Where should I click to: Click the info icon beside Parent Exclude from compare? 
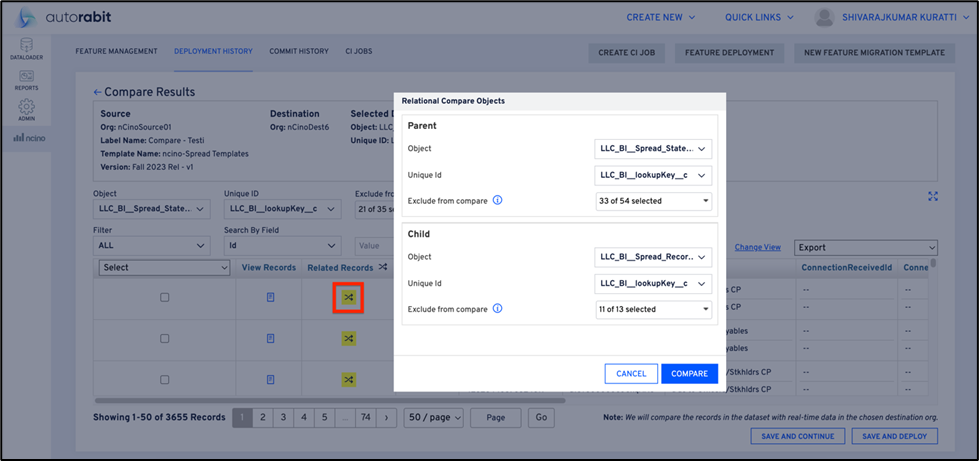pos(498,200)
